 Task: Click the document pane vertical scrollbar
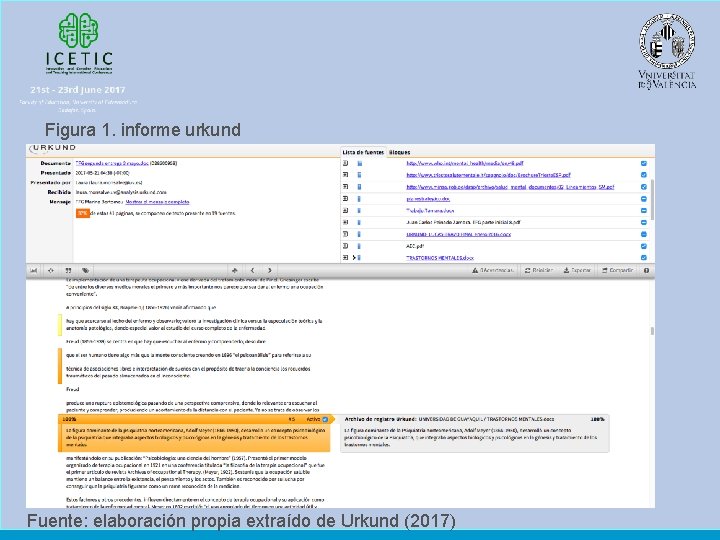point(652,331)
